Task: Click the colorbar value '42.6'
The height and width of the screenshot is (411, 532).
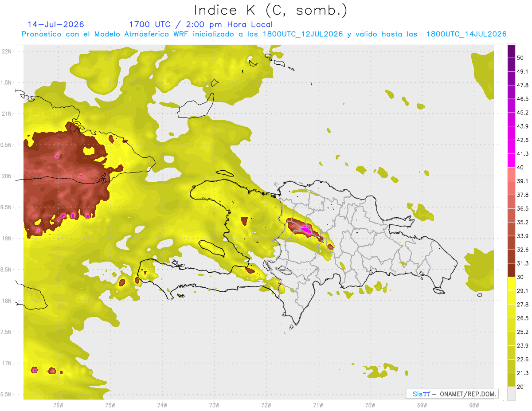Action: pos(523,140)
